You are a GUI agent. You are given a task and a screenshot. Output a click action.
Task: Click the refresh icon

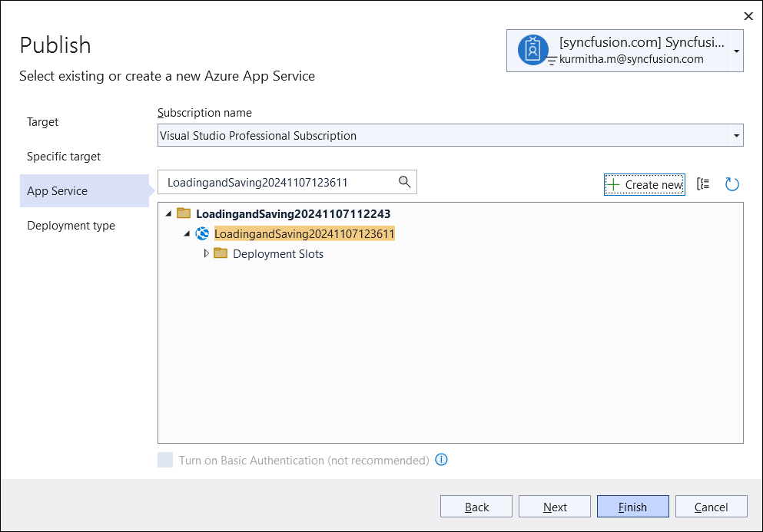731,184
